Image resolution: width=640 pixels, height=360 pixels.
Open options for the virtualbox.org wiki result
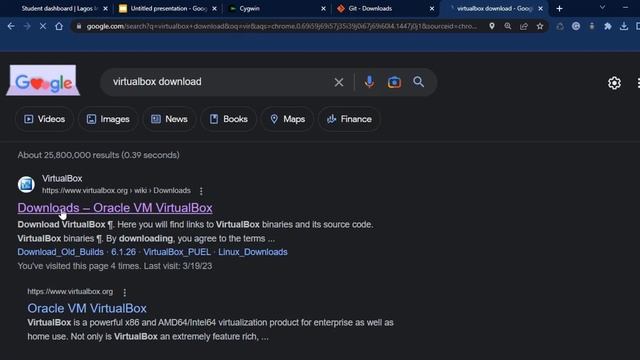click(201, 191)
